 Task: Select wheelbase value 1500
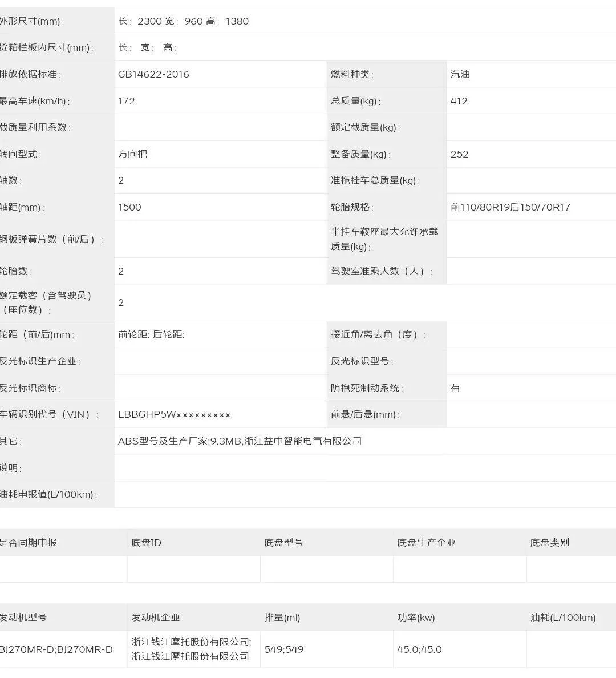pos(129,207)
